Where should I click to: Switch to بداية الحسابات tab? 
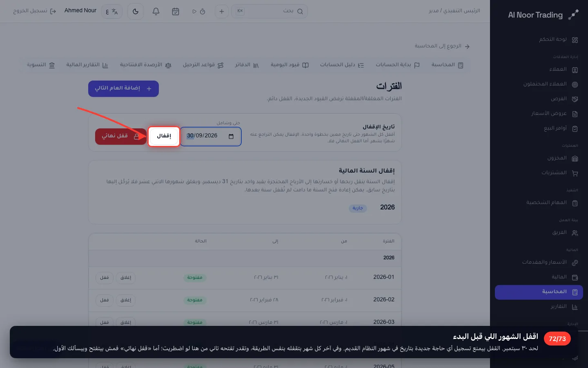(398, 65)
